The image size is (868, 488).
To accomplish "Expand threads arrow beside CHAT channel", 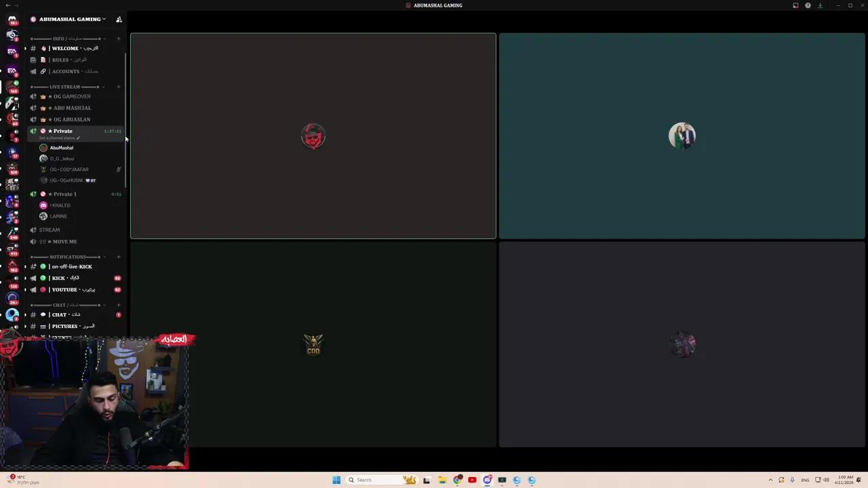I will click(25, 314).
